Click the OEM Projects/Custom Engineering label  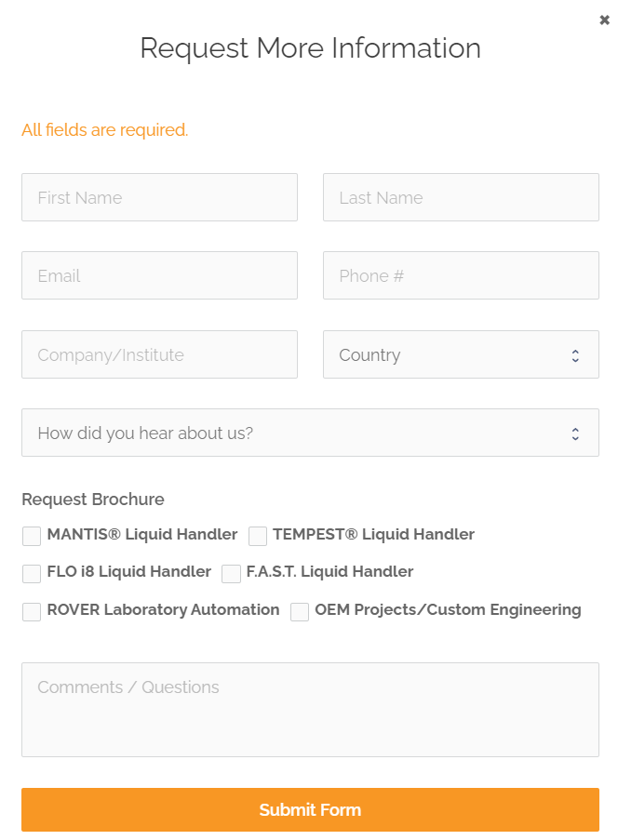pyautogui.click(x=448, y=610)
